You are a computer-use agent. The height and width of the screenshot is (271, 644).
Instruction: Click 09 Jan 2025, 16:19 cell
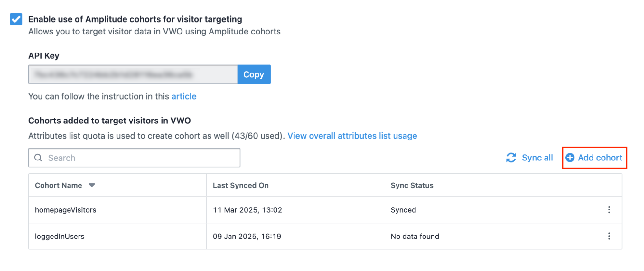point(247,237)
